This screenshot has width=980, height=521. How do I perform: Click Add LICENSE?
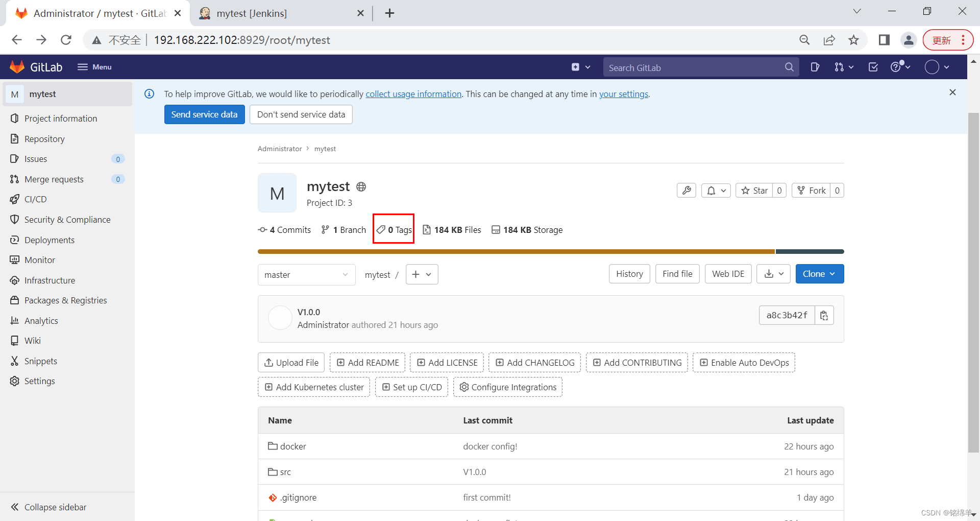click(447, 363)
